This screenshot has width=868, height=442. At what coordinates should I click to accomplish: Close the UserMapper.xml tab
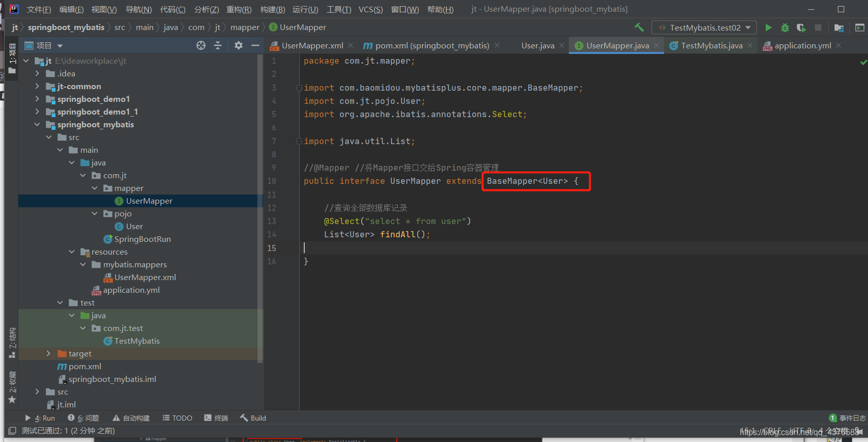click(351, 45)
